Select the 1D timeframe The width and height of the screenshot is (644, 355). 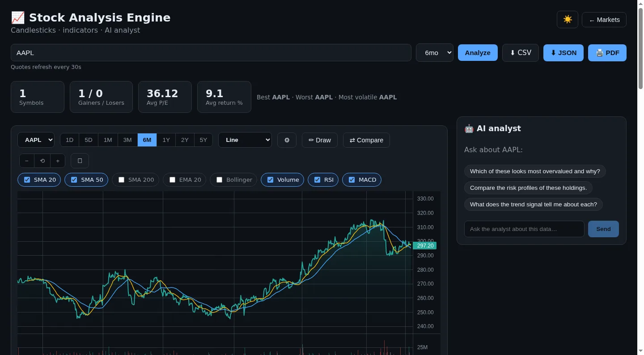(70, 140)
